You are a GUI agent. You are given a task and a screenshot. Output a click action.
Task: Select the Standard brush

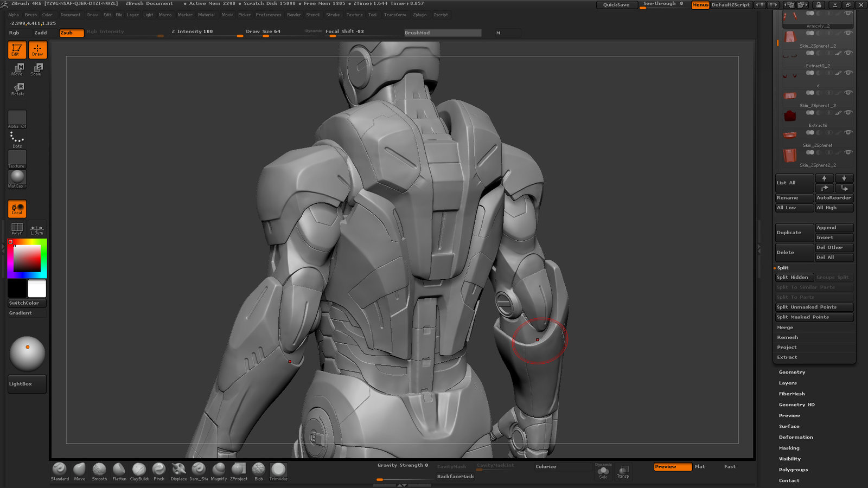click(60, 471)
